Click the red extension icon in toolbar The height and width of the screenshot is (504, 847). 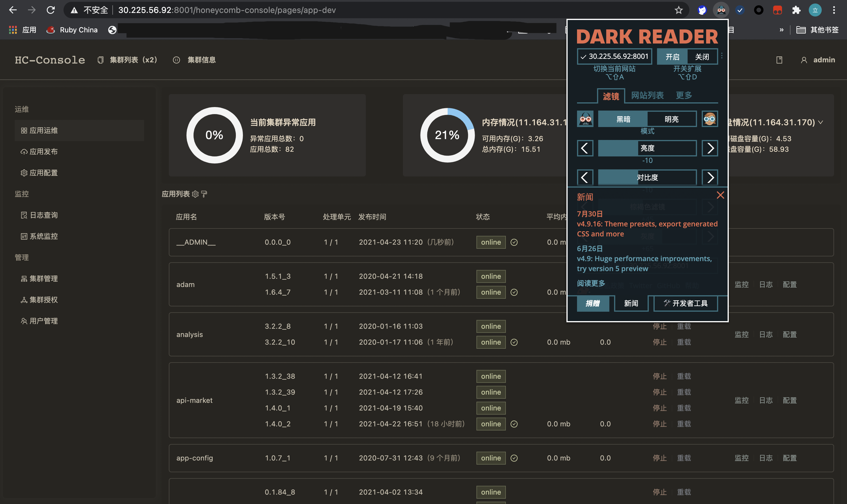[x=777, y=10]
